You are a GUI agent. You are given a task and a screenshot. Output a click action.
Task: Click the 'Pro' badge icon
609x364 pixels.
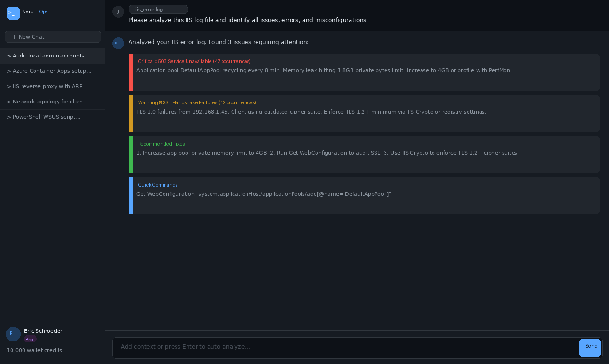29,339
